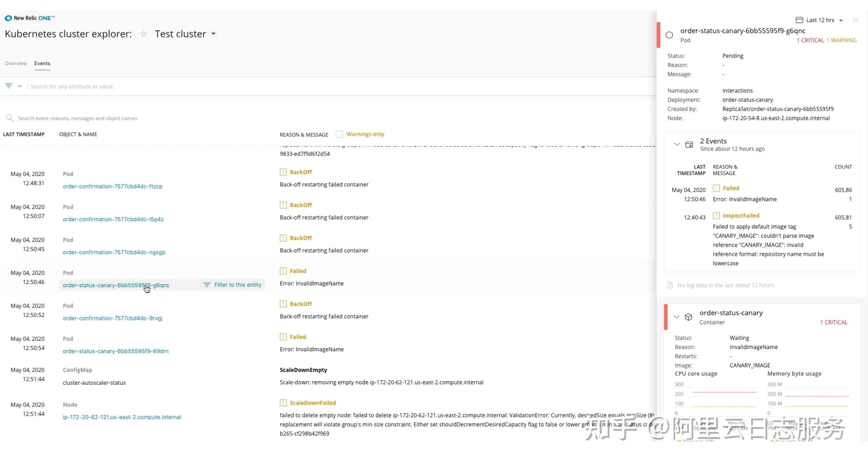Click the container cube icon beside order-status-canary

click(x=689, y=317)
